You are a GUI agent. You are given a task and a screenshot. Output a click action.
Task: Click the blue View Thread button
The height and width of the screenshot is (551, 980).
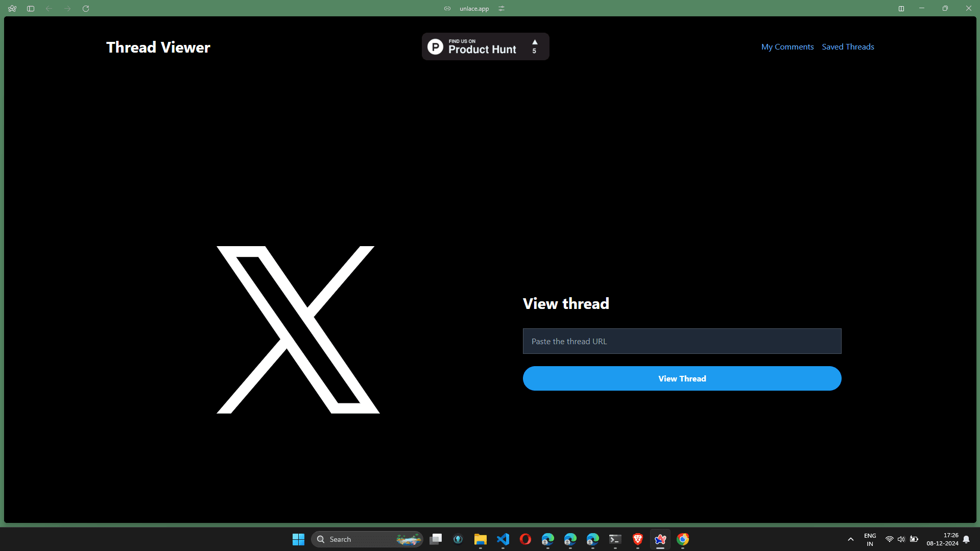pyautogui.click(x=682, y=378)
